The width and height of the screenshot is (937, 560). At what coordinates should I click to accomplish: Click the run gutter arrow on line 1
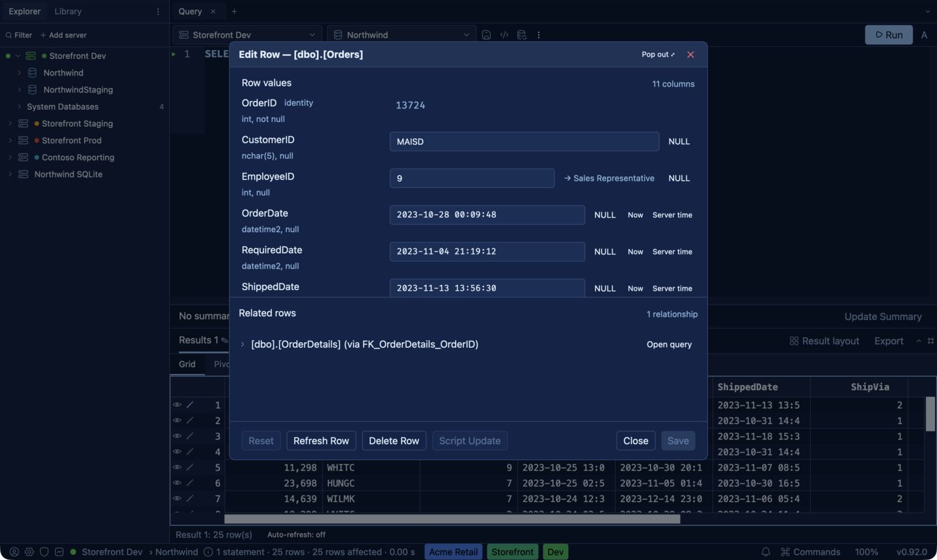pos(174,54)
